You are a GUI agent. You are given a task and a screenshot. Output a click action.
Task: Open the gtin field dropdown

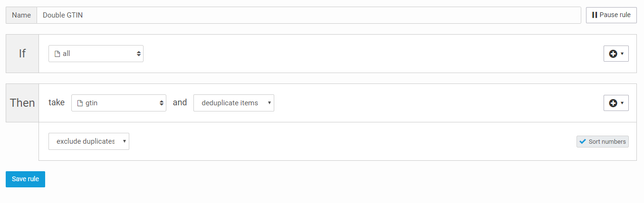(119, 102)
